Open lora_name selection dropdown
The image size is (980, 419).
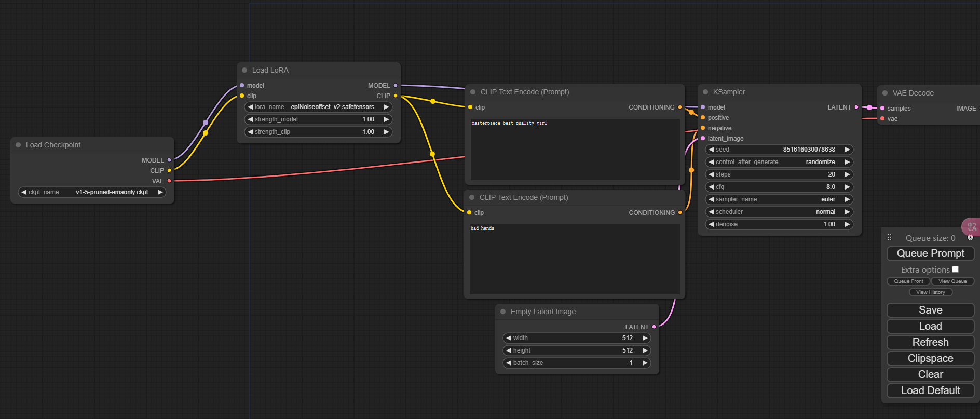(318, 107)
